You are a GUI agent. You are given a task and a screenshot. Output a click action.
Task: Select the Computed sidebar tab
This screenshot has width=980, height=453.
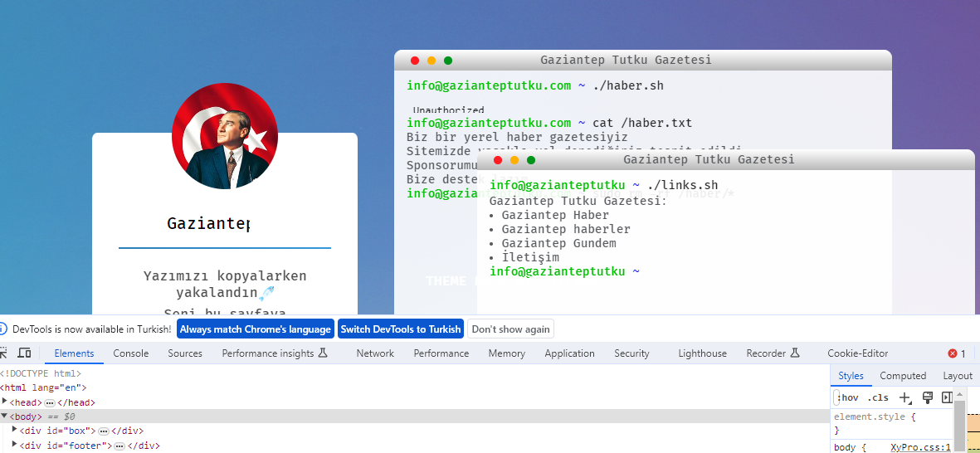[x=903, y=376]
